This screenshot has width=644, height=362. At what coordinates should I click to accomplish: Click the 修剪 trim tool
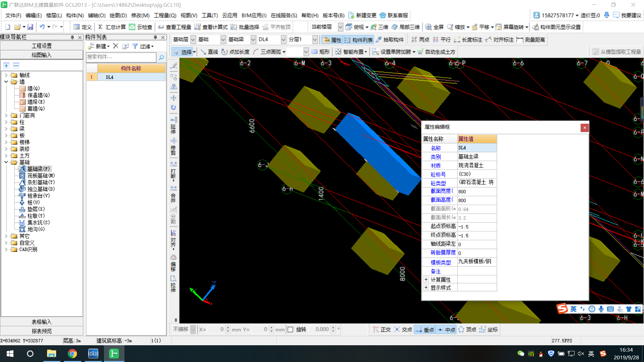tap(173, 147)
